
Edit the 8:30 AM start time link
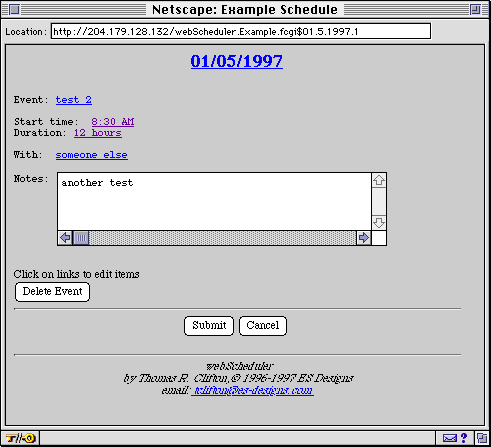point(113,121)
